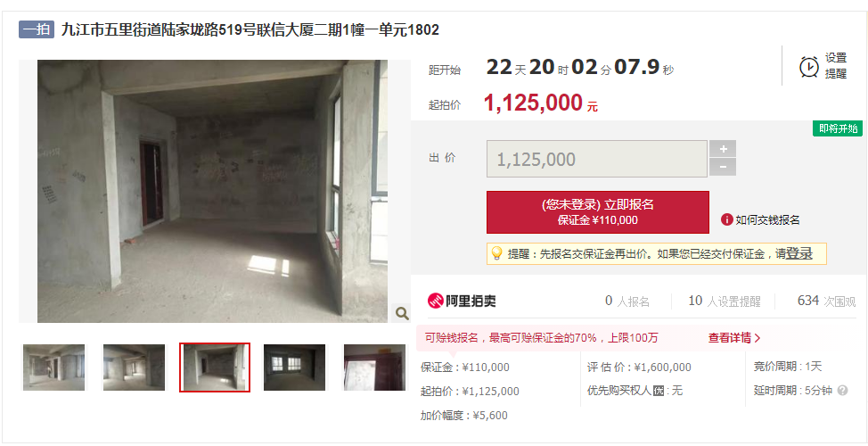The image size is (868, 446).
Task: Click the bid price input field
Action: [x=597, y=159]
